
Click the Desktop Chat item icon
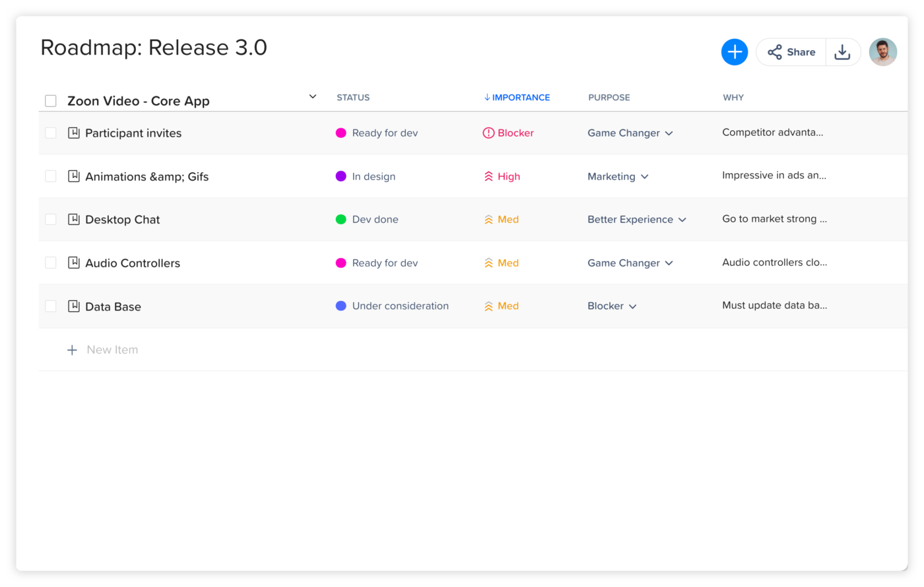[x=74, y=219]
